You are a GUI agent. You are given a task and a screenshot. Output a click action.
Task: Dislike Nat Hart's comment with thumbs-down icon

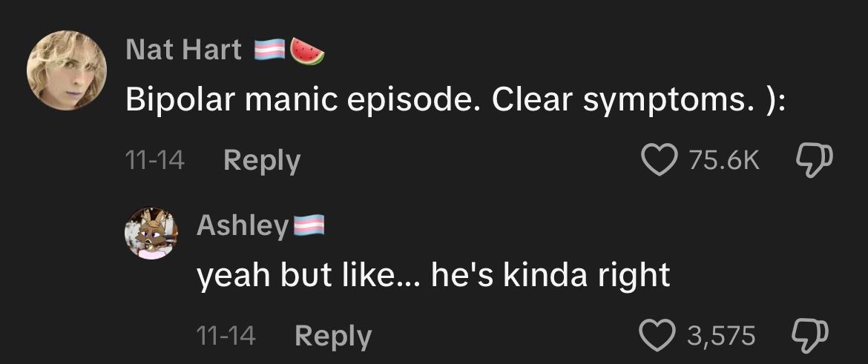tap(815, 160)
